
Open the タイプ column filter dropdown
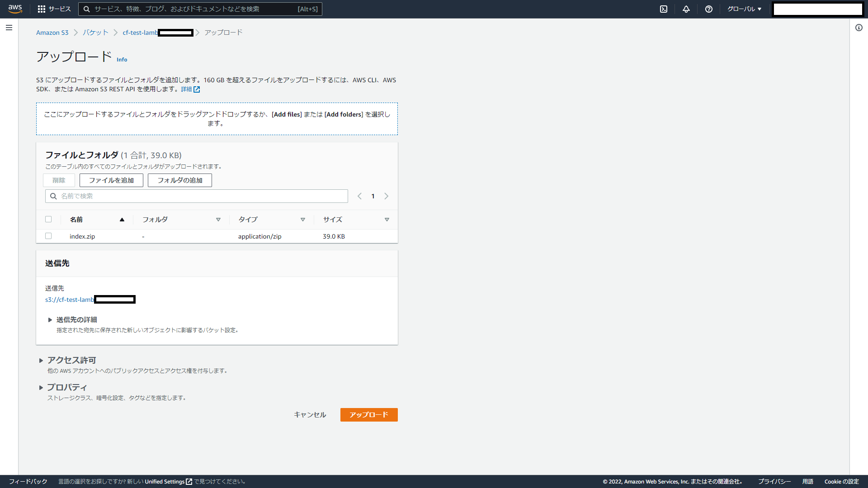303,220
